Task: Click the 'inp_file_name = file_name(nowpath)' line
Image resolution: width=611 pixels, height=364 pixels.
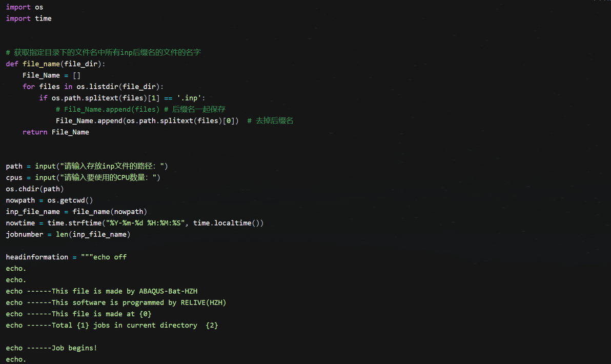Action: pyautogui.click(x=76, y=212)
